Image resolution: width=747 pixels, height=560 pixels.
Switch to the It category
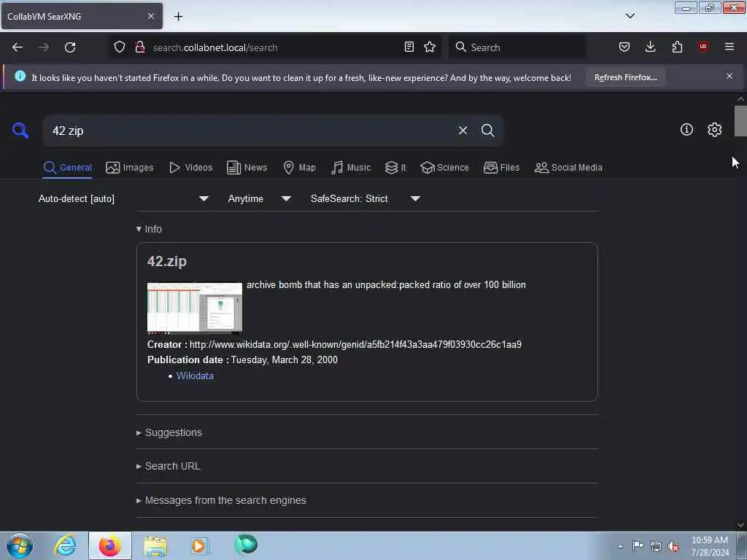click(395, 168)
